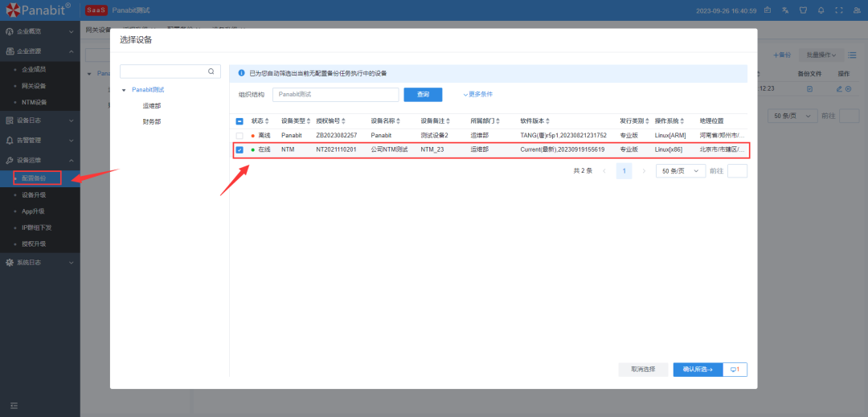Click 公司NTM测试 device name cell
Image resolution: width=868 pixels, height=417 pixels.
(389, 149)
